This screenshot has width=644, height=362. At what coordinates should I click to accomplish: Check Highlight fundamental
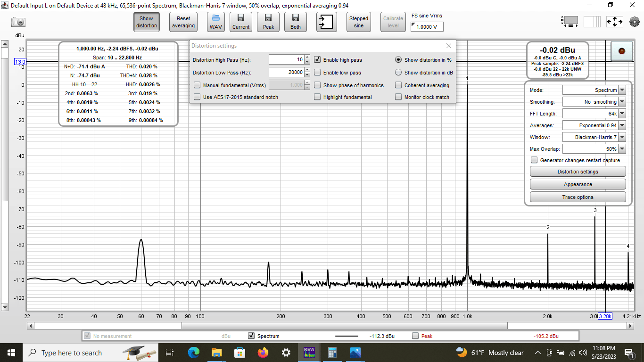317,97
